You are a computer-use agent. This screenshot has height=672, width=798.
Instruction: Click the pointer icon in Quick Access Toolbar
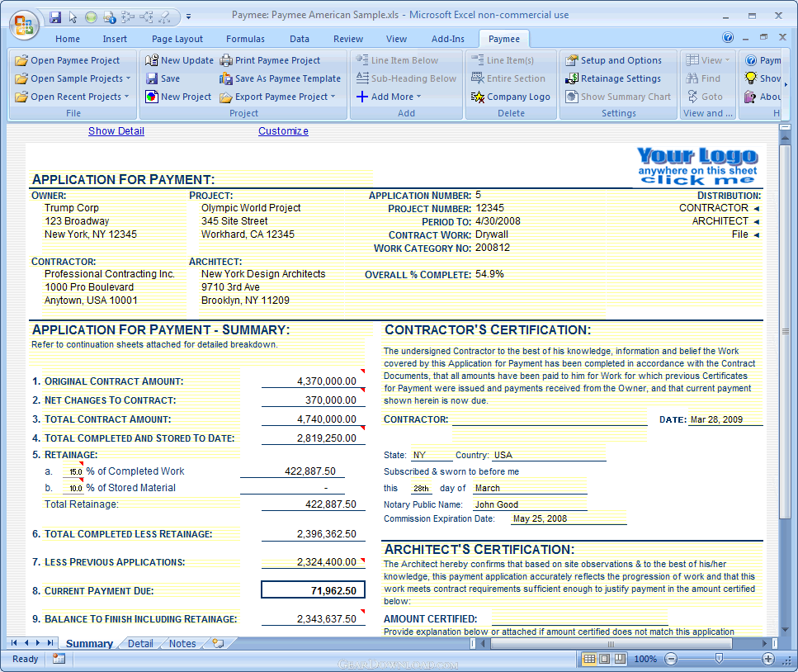(x=73, y=17)
